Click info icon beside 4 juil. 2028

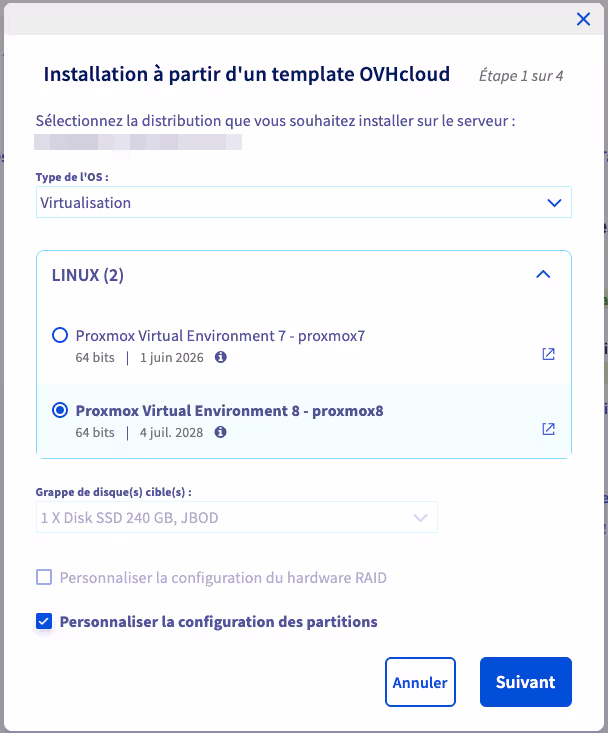220,432
